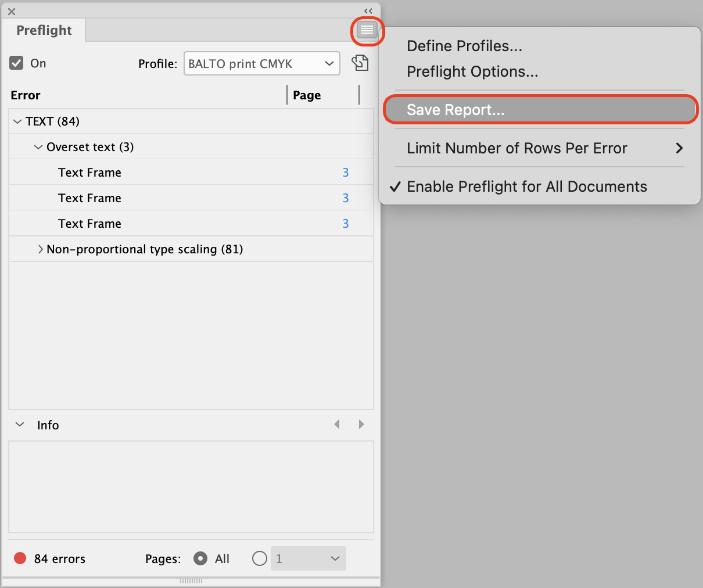
Task: Go to next info item arrow
Action: (x=361, y=424)
